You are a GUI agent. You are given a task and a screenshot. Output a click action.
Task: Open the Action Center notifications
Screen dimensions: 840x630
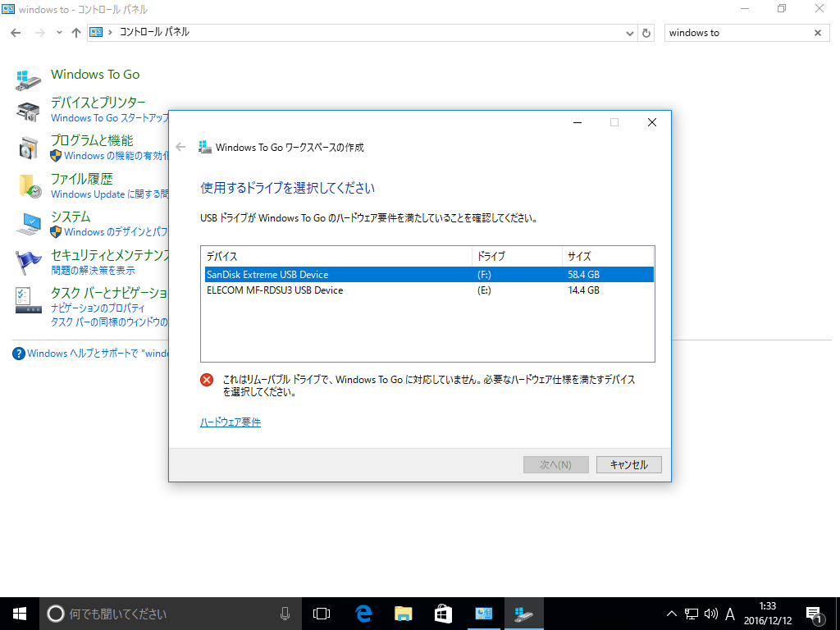(x=814, y=615)
